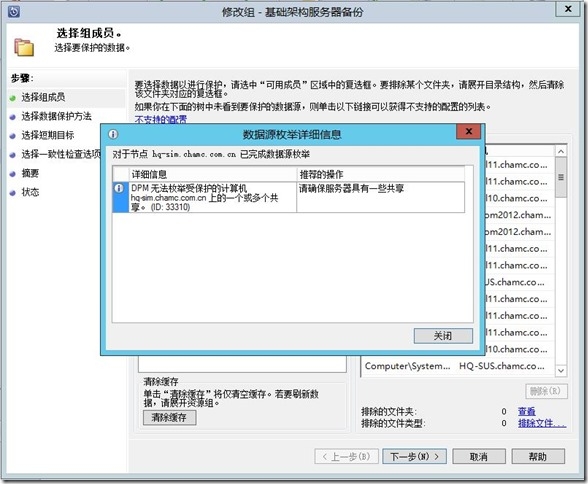Click the DPM app icon in title bar

14,12
